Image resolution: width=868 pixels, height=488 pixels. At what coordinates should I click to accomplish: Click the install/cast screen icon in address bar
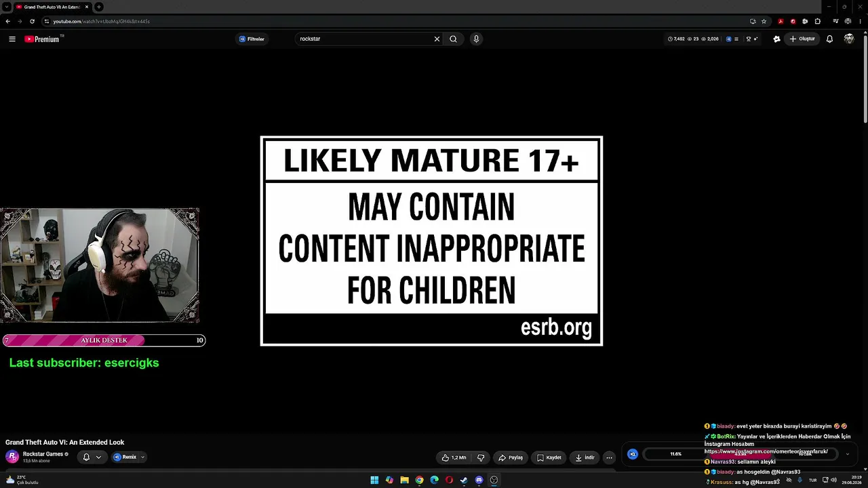click(x=753, y=21)
